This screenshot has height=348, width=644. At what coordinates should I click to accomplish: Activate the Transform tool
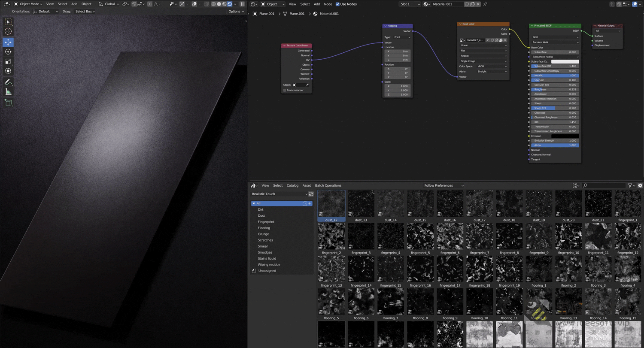[x=8, y=71]
